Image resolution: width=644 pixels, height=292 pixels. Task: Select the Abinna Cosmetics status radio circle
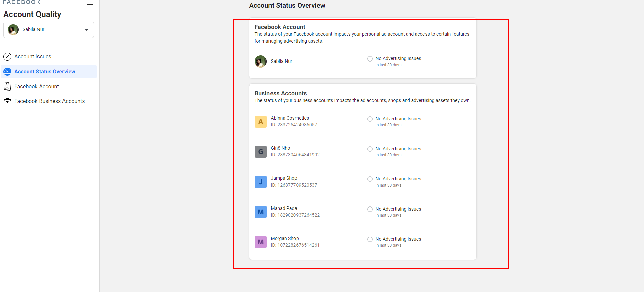370,119
